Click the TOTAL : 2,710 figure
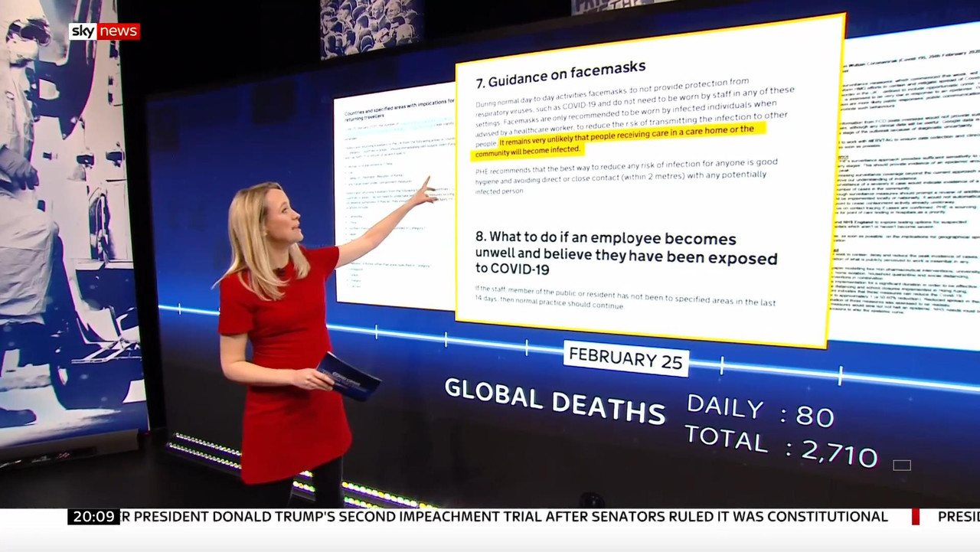This screenshot has width=980, height=552. coord(781,447)
